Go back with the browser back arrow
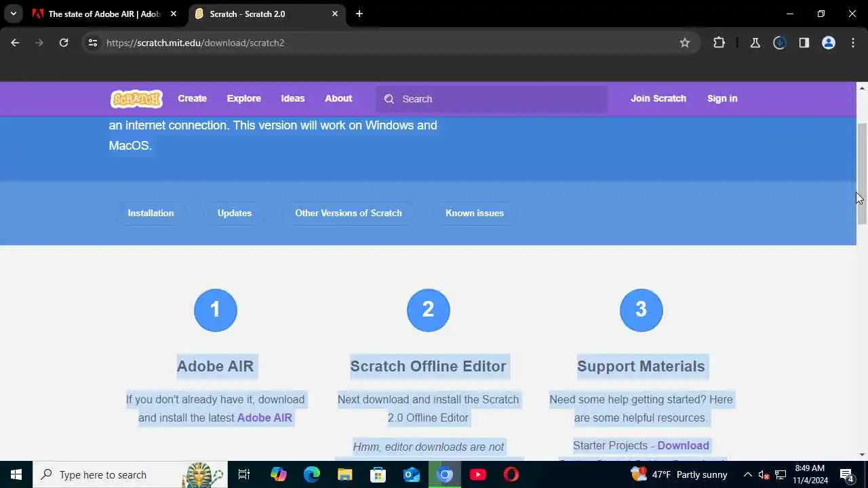868x488 pixels. point(15,43)
